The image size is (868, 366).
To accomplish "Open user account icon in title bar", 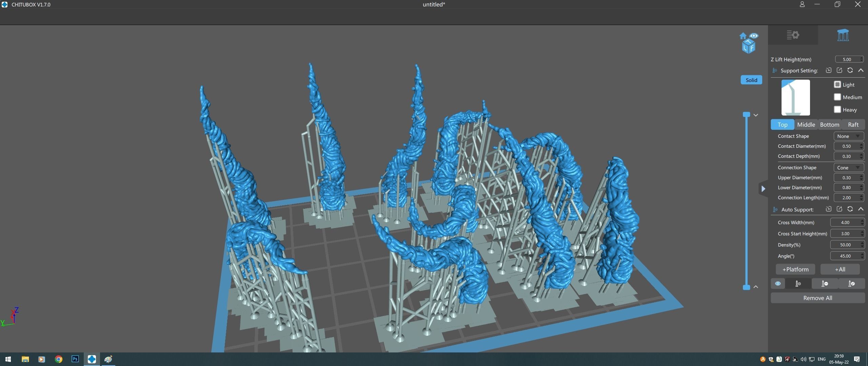I will point(802,4).
